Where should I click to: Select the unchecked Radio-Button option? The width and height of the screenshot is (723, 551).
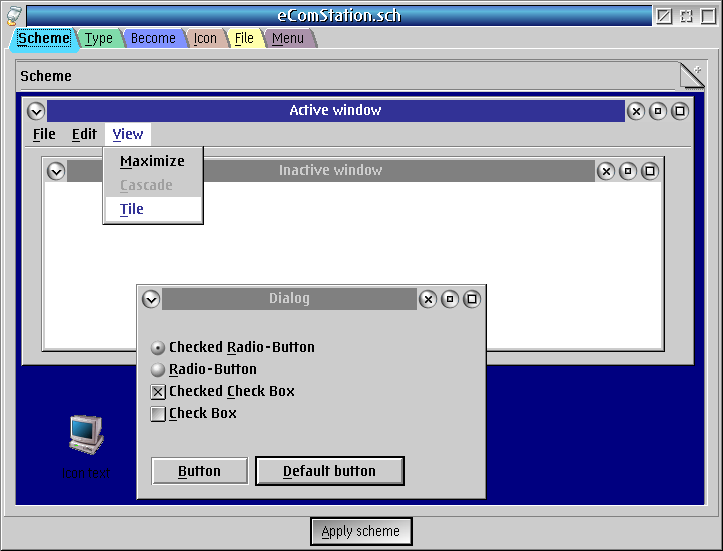[x=204, y=369]
